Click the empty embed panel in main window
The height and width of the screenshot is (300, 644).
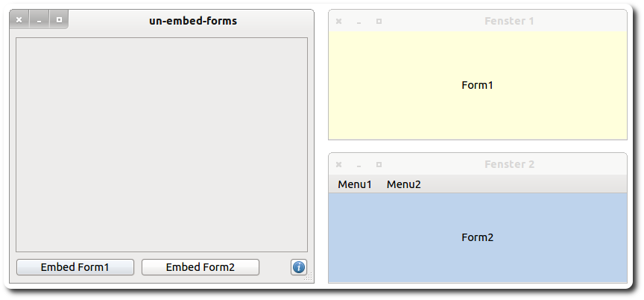coord(162,144)
